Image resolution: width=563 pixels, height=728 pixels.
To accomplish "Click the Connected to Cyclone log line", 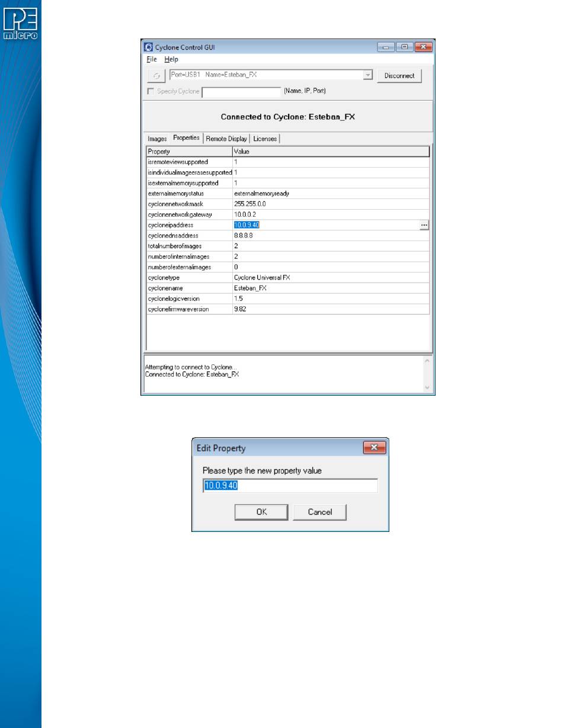I will point(192,374).
